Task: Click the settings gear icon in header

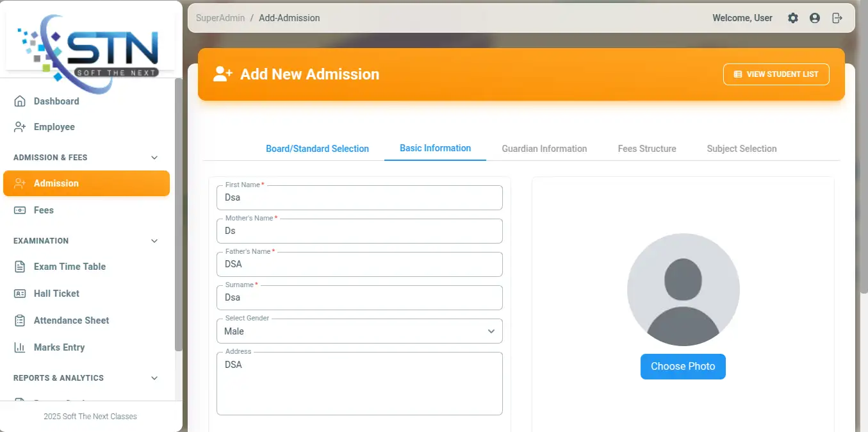Action: (793, 18)
